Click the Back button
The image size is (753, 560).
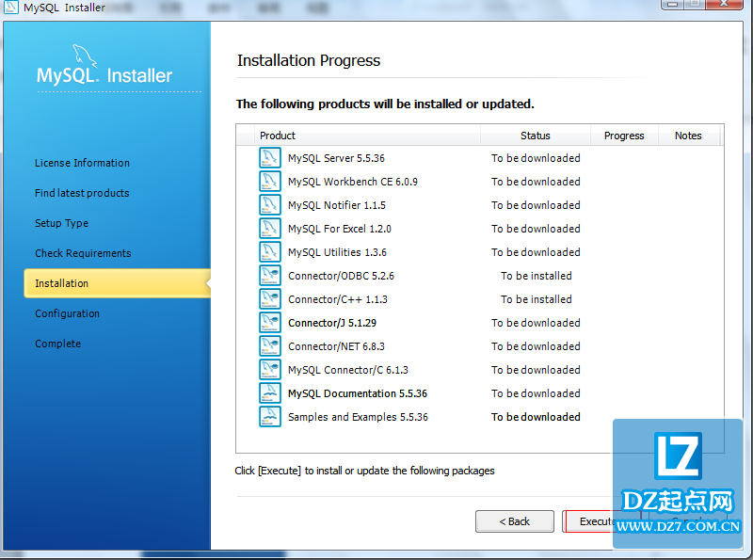coord(515,521)
